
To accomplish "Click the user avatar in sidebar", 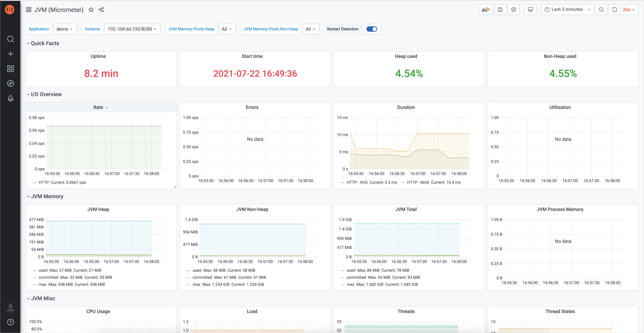I will click(11, 307).
